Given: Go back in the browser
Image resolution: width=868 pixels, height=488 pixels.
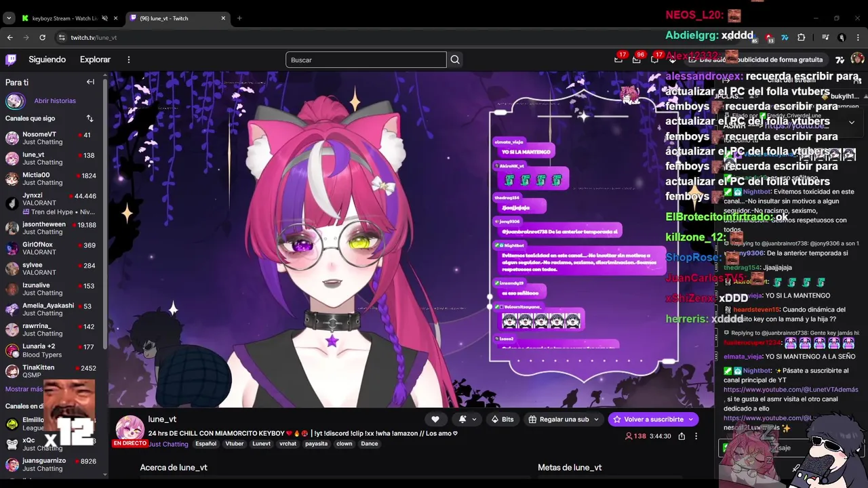Looking at the screenshot, I should (x=9, y=37).
